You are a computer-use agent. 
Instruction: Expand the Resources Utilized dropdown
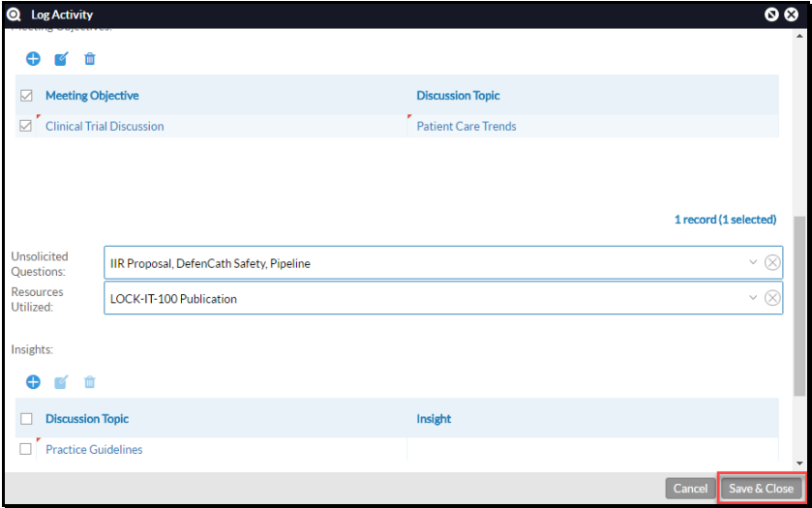click(x=753, y=298)
